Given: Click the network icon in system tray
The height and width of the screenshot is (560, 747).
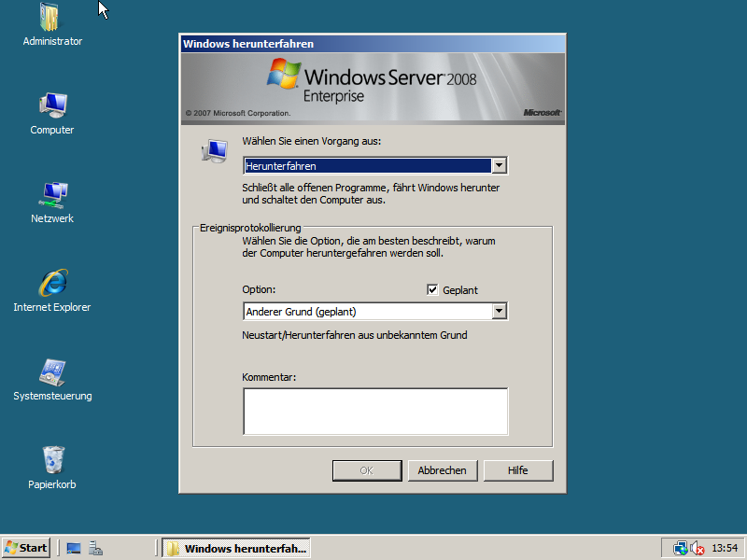Looking at the screenshot, I should (x=680, y=548).
